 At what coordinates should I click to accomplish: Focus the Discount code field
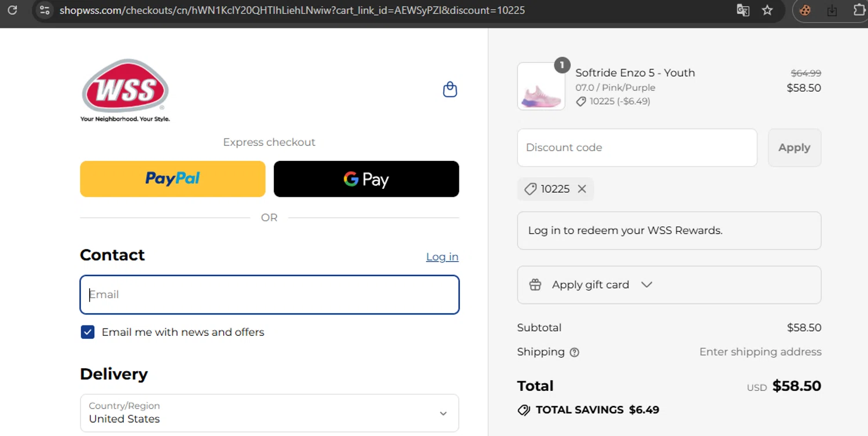[x=637, y=148]
